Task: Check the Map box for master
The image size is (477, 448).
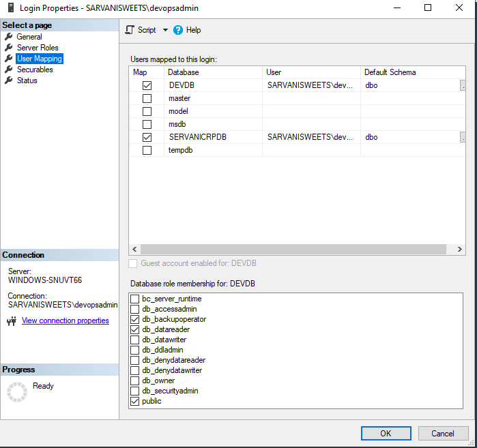Action: tap(147, 98)
